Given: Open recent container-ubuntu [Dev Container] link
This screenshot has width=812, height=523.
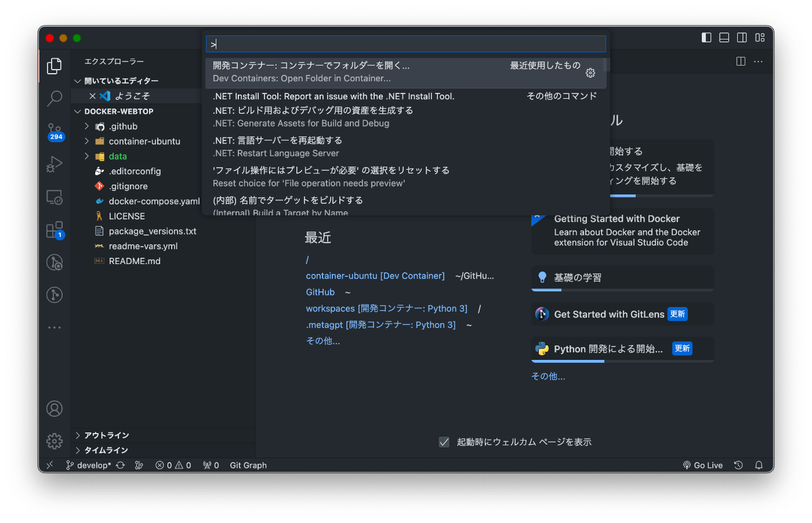Looking at the screenshot, I should click(x=375, y=276).
